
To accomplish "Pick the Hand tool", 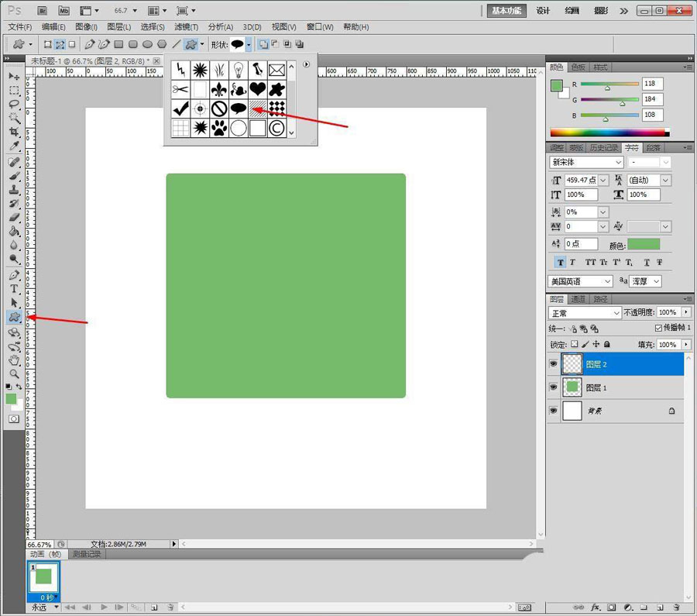I will (x=14, y=360).
